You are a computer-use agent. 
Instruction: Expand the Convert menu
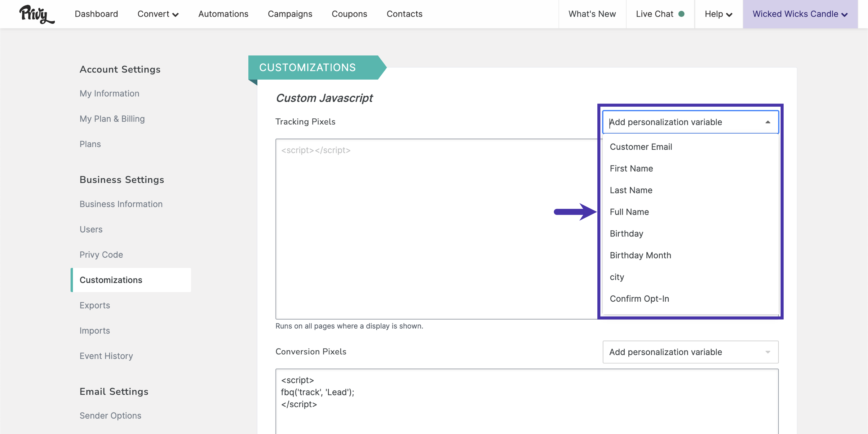coord(158,14)
